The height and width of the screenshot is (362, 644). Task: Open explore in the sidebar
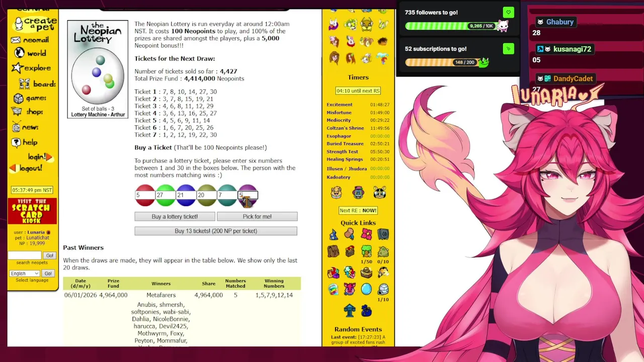click(31, 68)
